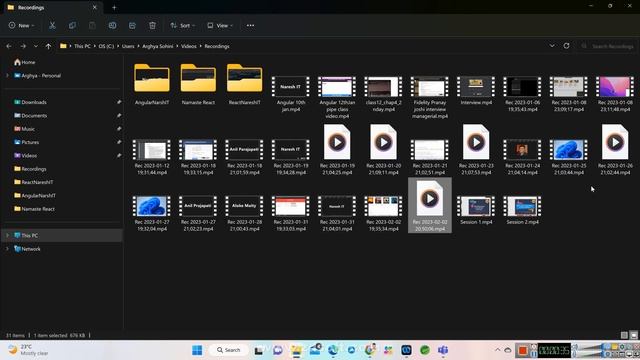Click Users in breadcrumb path
This screenshot has width=640, height=360.
(128, 46)
